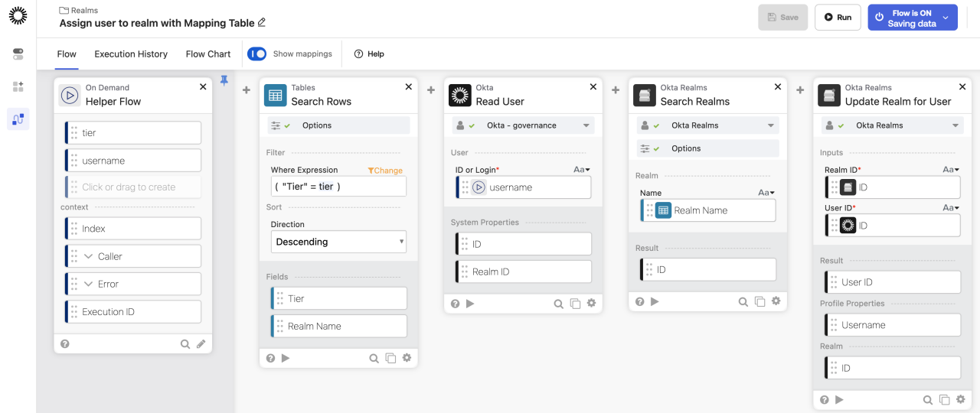
Task: Click the duplicate icon on Search Realms card
Action: [x=759, y=302]
